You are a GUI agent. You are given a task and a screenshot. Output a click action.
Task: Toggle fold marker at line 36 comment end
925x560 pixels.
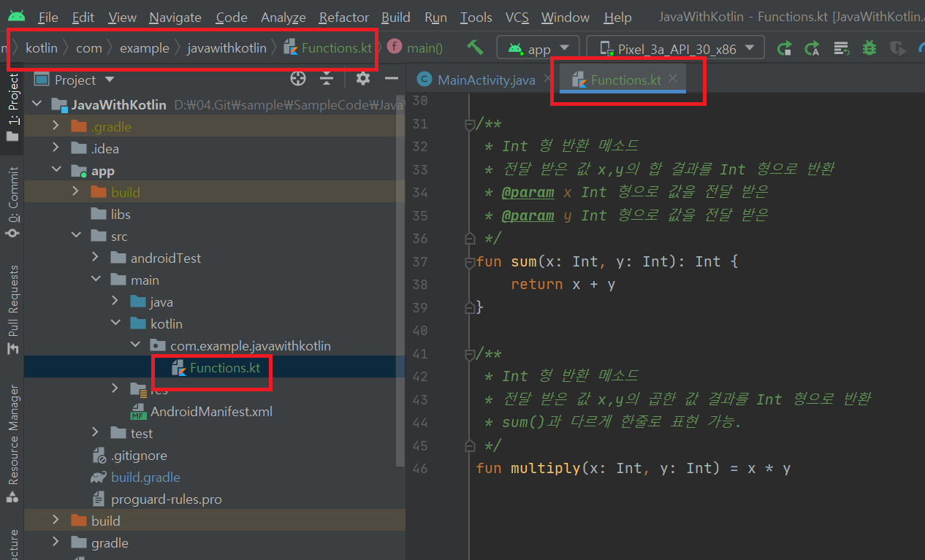pos(470,238)
